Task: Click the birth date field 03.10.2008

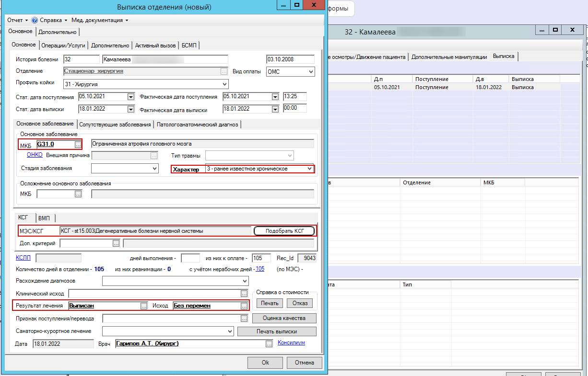Action: [x=290, y=59]
